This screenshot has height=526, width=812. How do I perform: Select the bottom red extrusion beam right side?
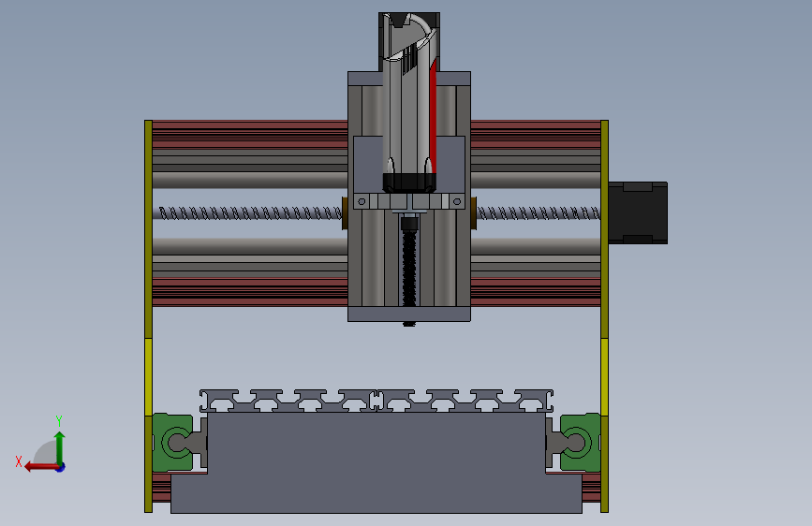click(536, 292)
